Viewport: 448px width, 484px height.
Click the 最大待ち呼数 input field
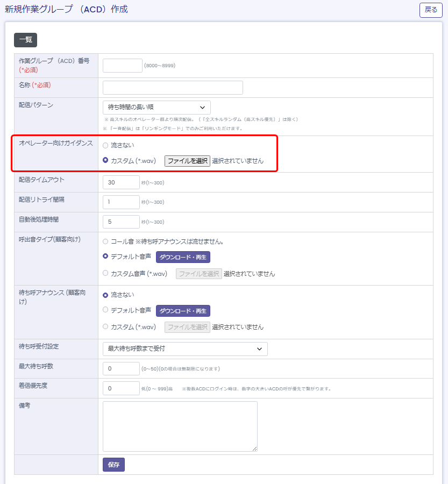[x=121, y=368]
